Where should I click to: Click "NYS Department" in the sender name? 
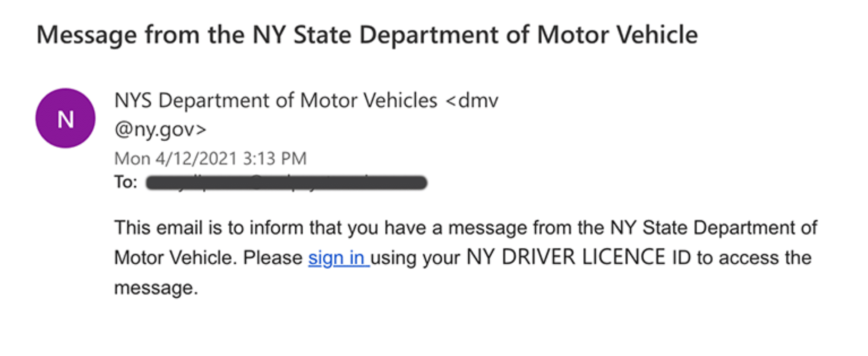192,100
